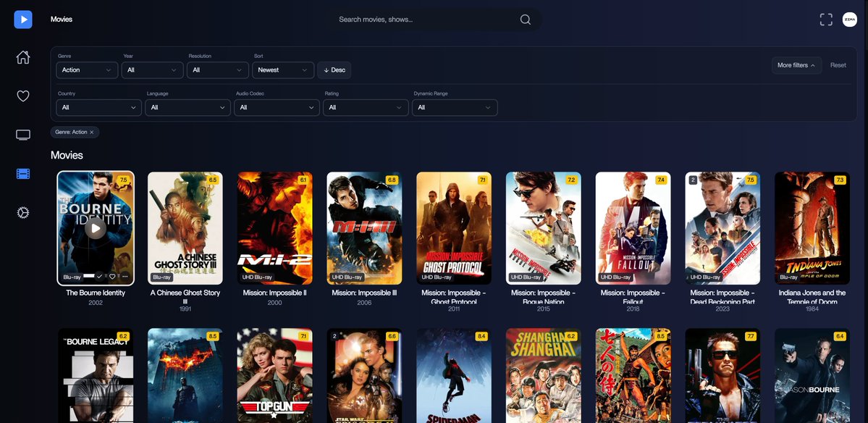Click the 8.5 rating on Dark Knight poster

213,336
